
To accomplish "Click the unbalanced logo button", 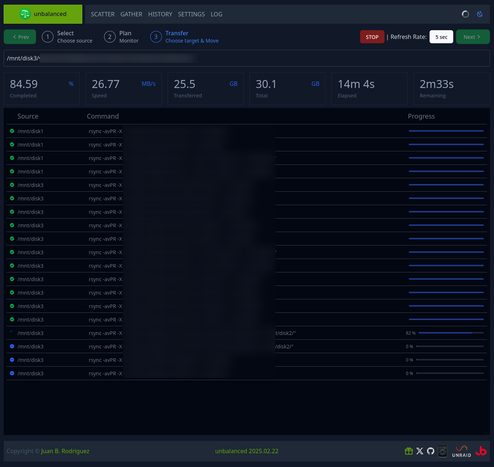I will 43,14.
